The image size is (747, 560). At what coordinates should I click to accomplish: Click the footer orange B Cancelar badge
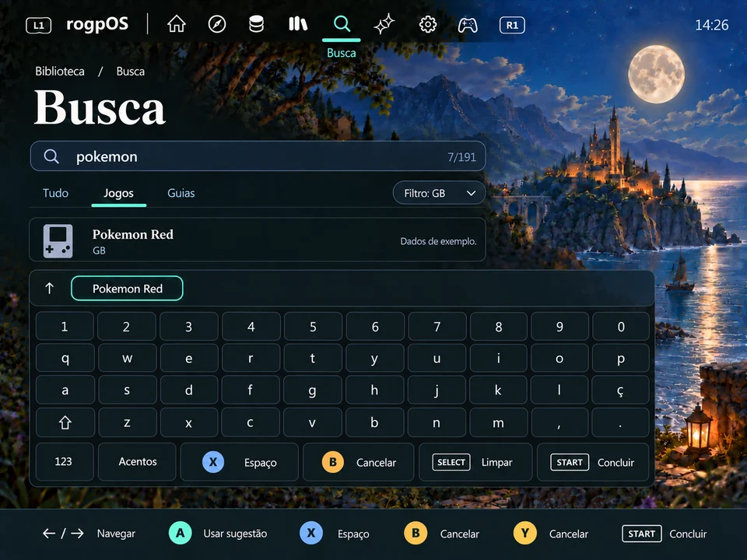(x=416, y=534)
